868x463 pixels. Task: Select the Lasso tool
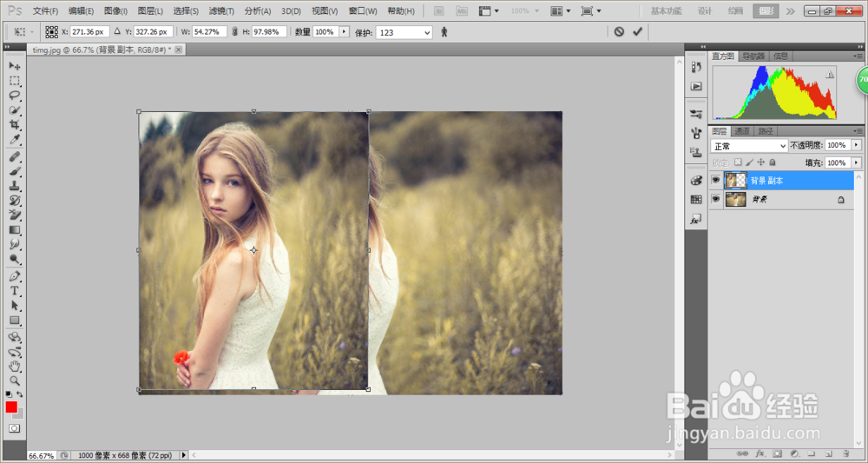(15, 96)
